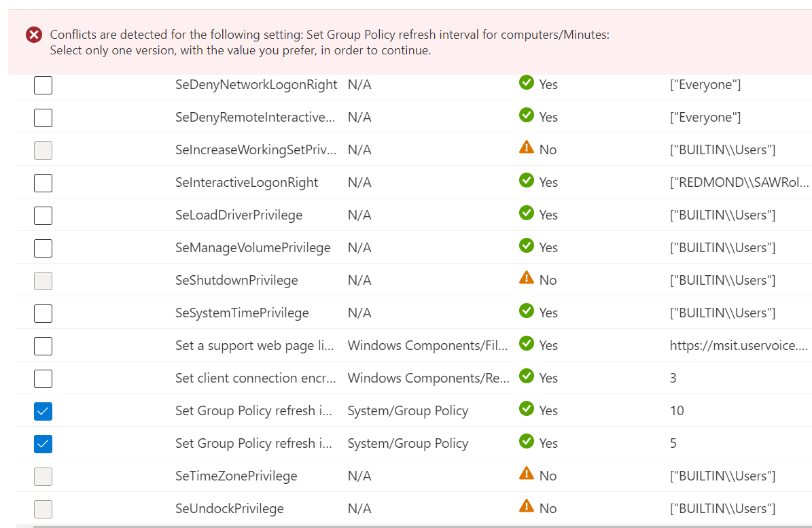This screenshot has height=528, width=812.
Task: Enable the SeSystemTimePrivilege checkbox
Action: (x=43, y=314)
